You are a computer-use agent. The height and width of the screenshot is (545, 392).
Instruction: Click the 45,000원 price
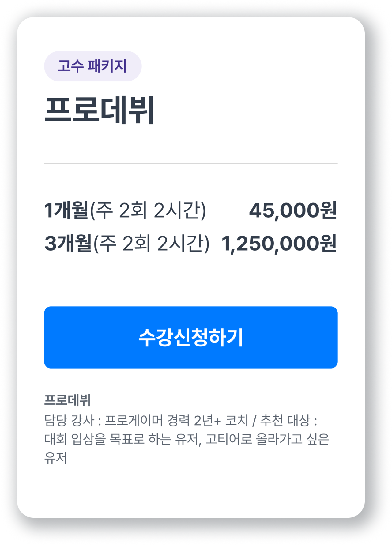coord(292,210)
